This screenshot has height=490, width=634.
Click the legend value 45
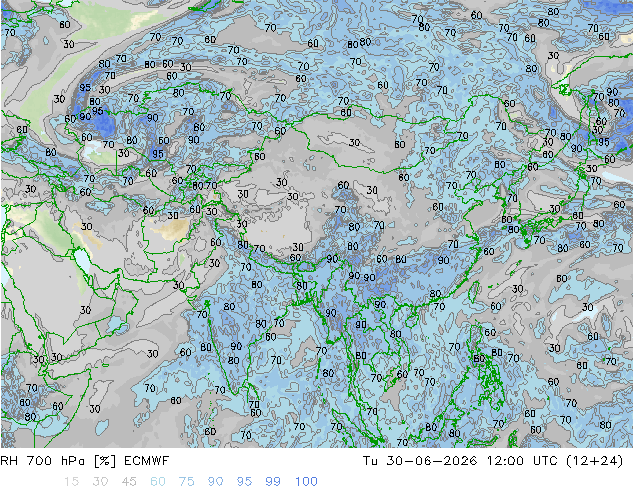[x=129, y=482]
